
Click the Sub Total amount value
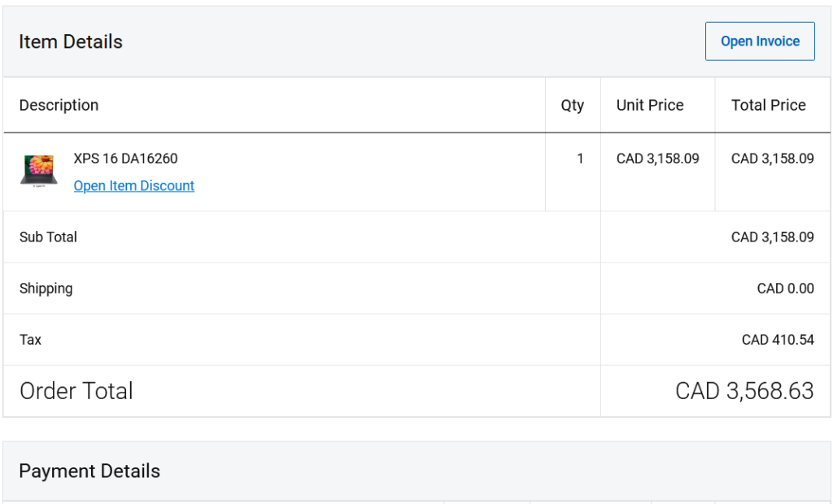[772, 237]
